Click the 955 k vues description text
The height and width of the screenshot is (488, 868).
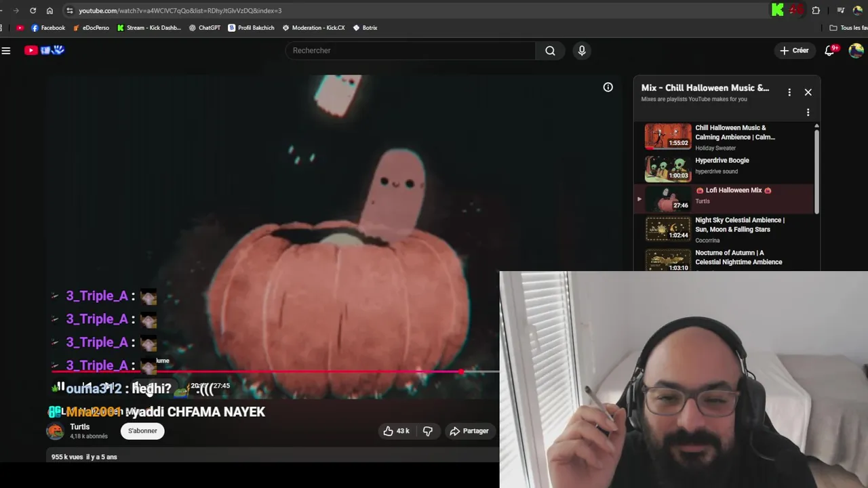pos(84,457)
